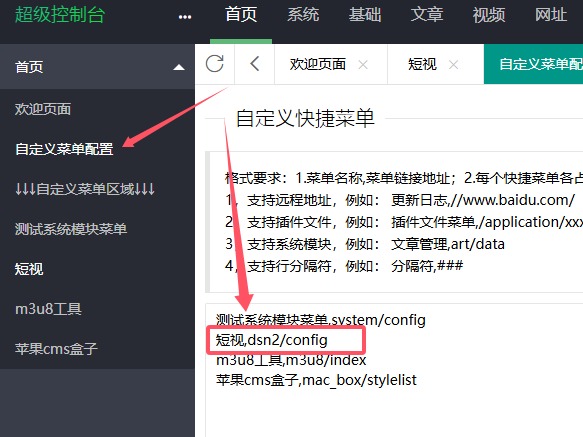Open 测试系统模块菜单 in the sidebar

tap(71, 229)
